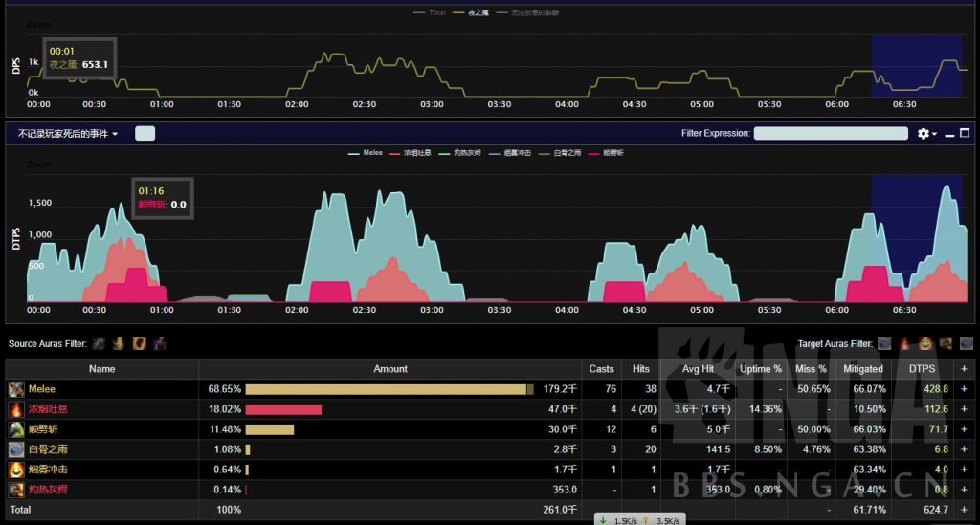This screenshot has height=525, width=980.
Task: Click the 白骨之雨 ability icon
Action: click(x=16, y=449)
